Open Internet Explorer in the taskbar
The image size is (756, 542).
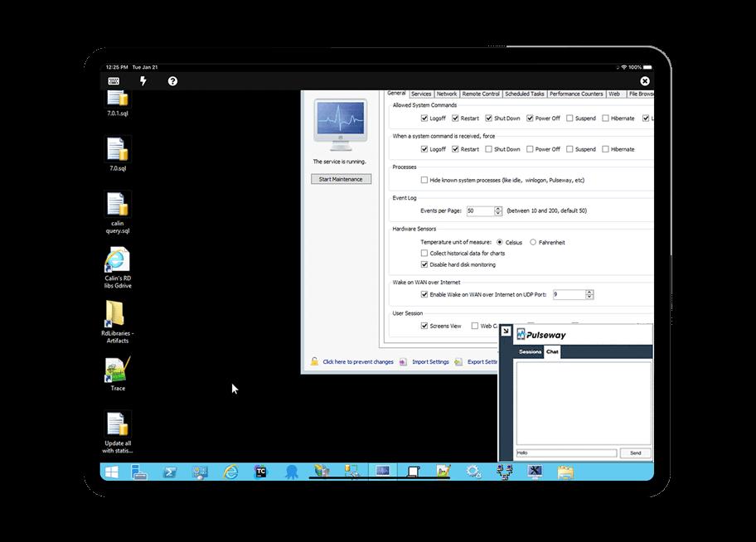pyautogui.click(x=230, y=472)
